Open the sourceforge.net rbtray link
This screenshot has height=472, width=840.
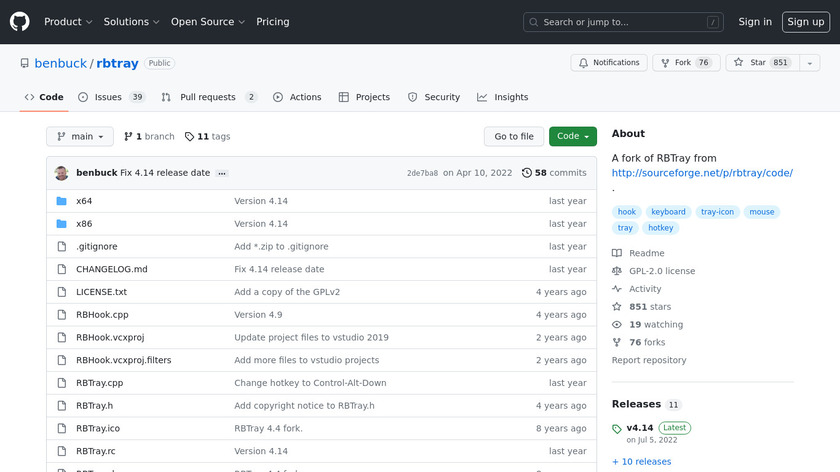(x=702, y=173)
